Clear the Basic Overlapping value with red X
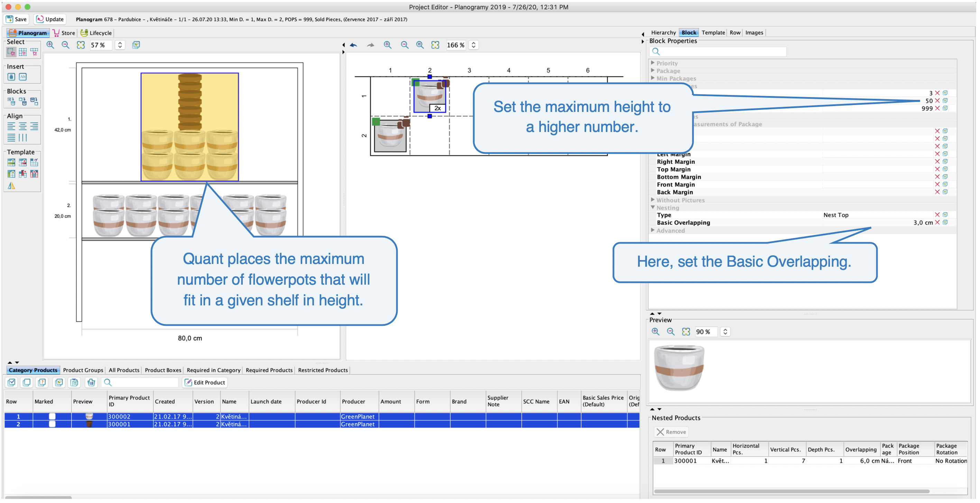Viewport: 980px width, 503px height. (937, 222)
